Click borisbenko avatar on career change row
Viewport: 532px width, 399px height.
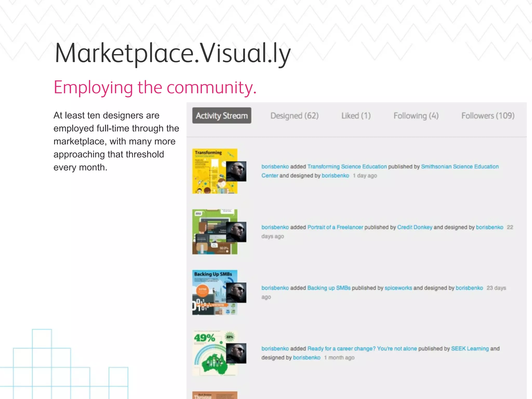(236, 353)
